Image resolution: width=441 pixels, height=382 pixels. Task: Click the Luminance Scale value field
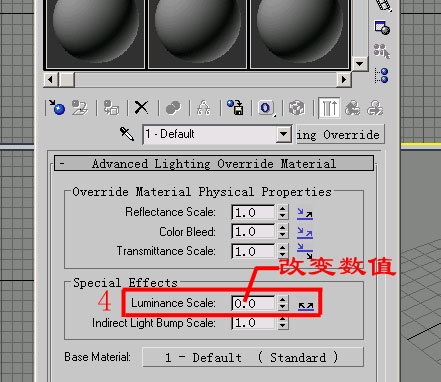point(253,303)
